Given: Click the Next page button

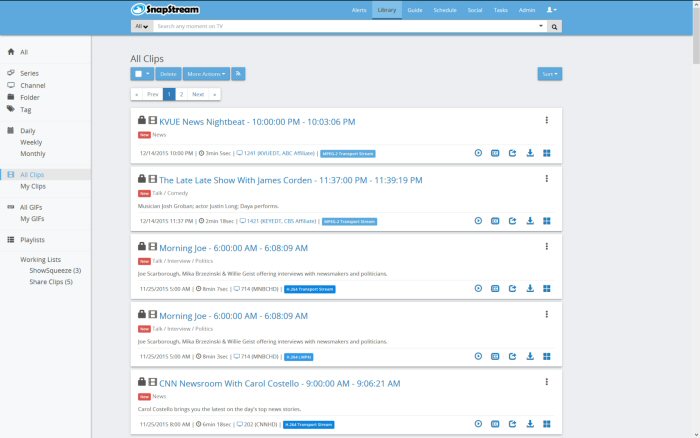Looking at the screenshot, I should [x=198, y=94].
